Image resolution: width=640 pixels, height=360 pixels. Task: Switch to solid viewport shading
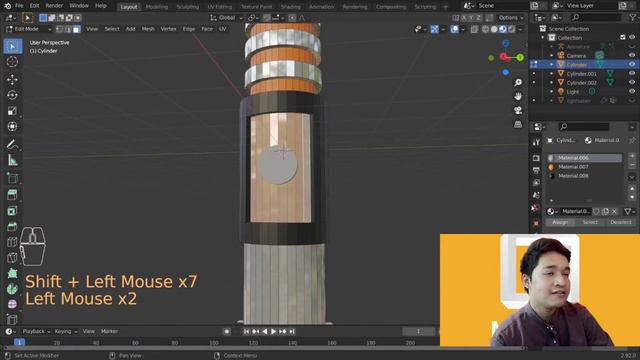494,29
